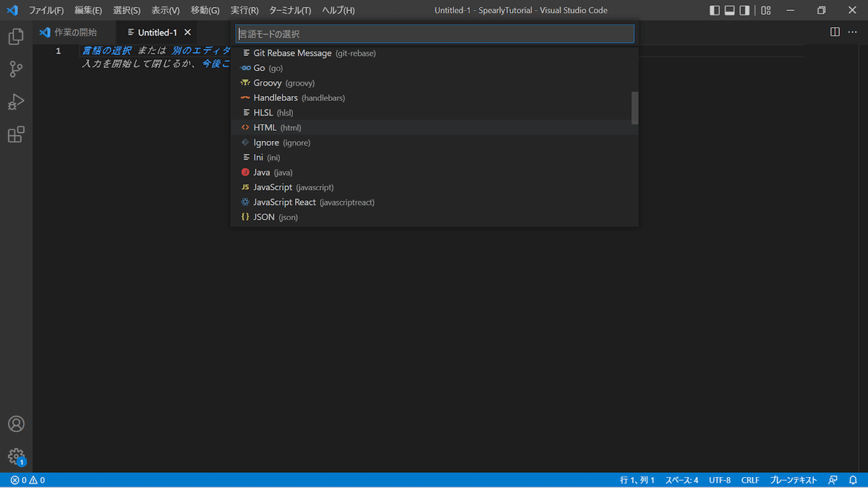Click errors and warnings status indicator

tap(27, 480)
